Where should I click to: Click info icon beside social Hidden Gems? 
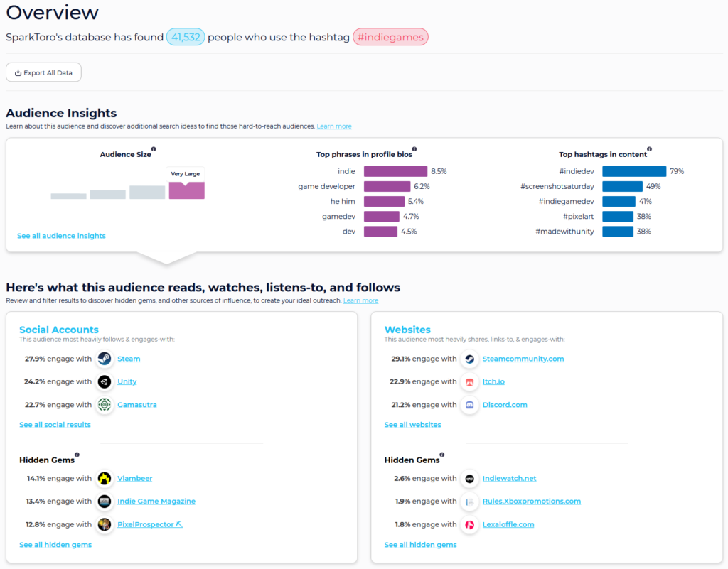tap(77, 455)
